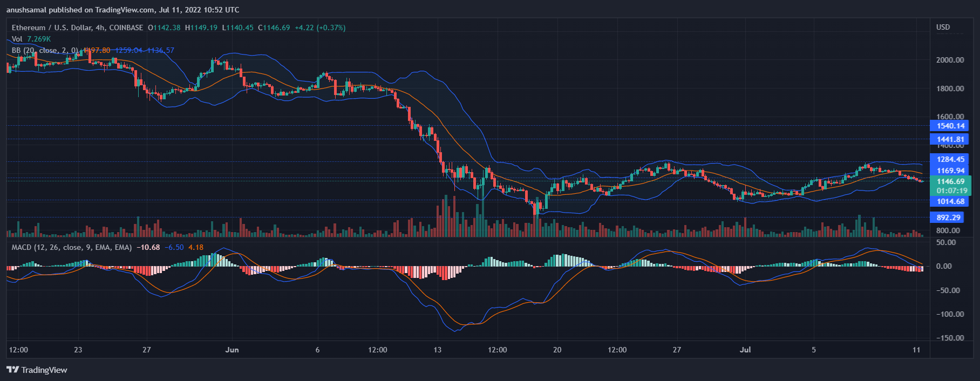Click the MACD value -10.68 in legend
This screenshot has width=980, height=381.
pyautogui.click(x=148, y=247)
